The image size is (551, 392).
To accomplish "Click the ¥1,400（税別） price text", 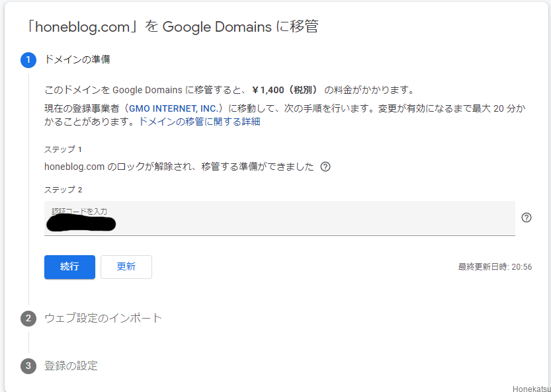I will tap(285, 90).
